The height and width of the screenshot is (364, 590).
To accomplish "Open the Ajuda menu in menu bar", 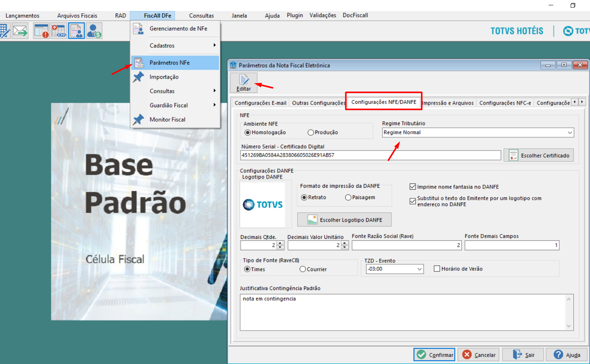I will (272, 16).
